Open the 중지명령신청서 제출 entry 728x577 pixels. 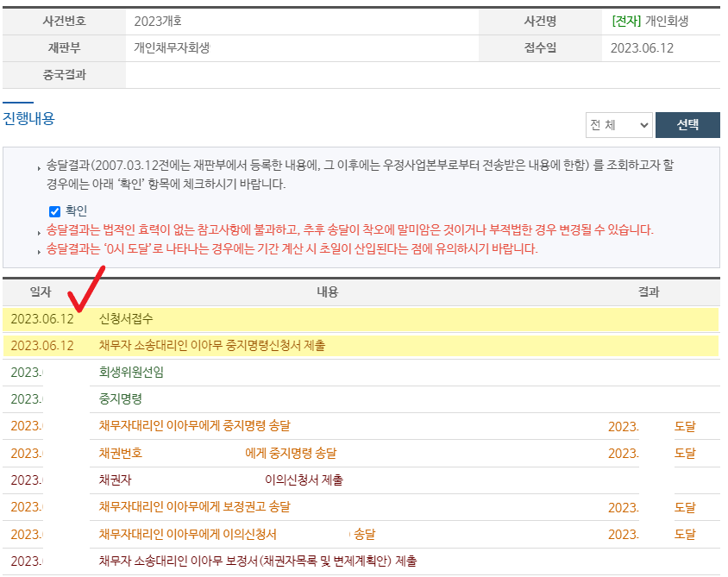[x=212, y=346]
